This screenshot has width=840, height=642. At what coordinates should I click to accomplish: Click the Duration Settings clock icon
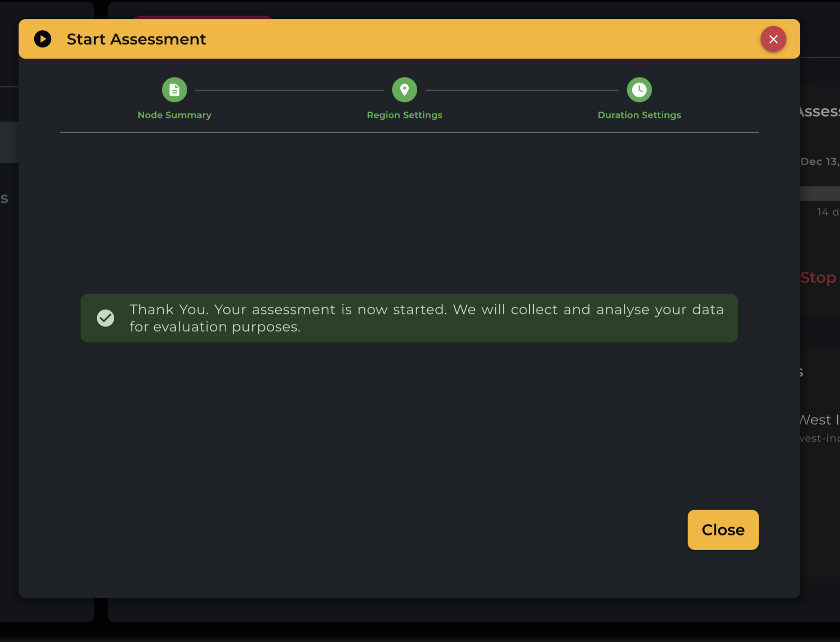(x=639, y=90)
